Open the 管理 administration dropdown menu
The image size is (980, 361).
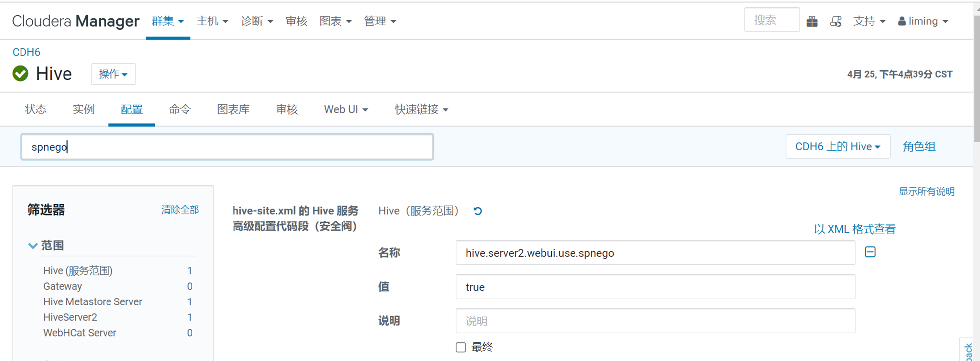380,21
